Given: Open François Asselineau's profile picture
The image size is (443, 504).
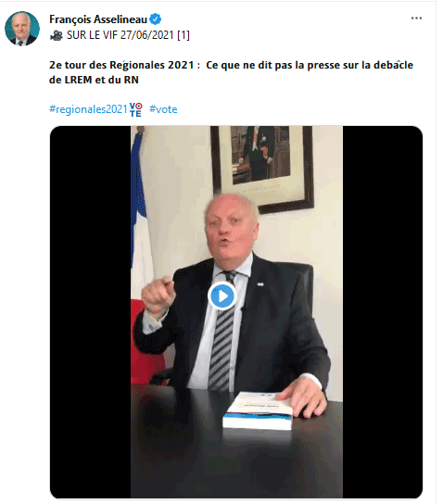Looking at the screenshot, I should point(22,29).
